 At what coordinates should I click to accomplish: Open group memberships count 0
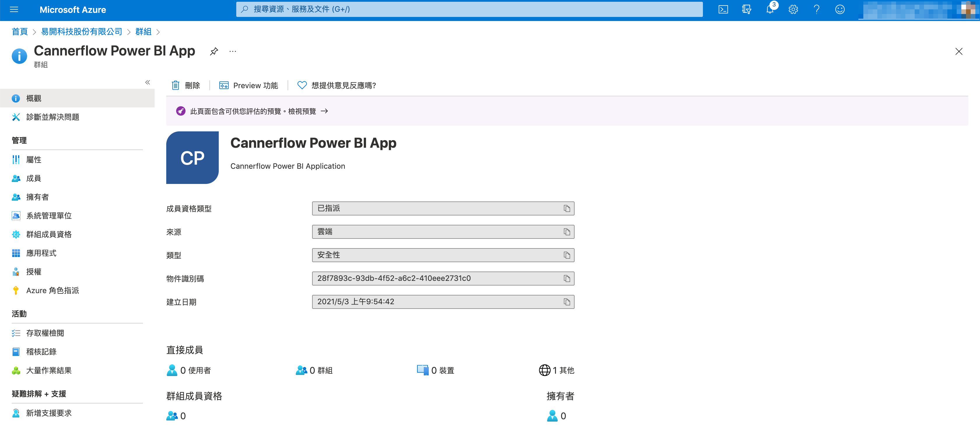pyautogui.click(x=176, y=416)
